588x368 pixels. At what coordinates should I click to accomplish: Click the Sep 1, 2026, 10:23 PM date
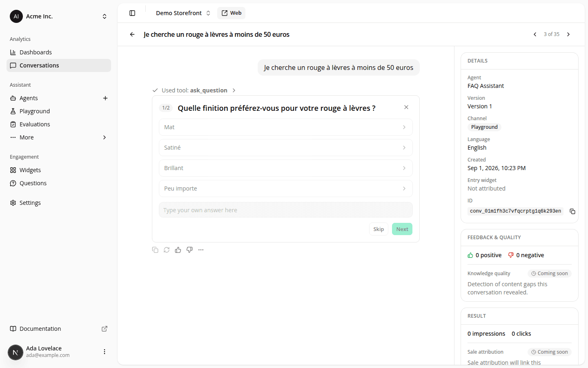[x=497, y=168]
